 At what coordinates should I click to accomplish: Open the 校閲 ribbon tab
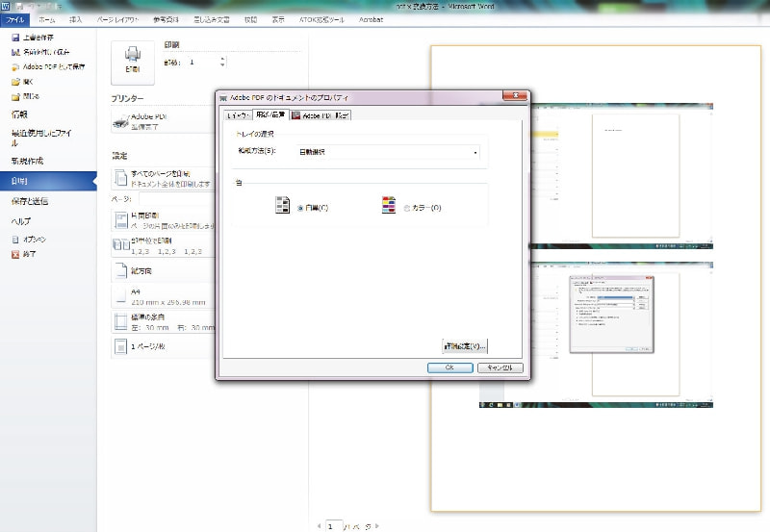click(x=250, y=19)
